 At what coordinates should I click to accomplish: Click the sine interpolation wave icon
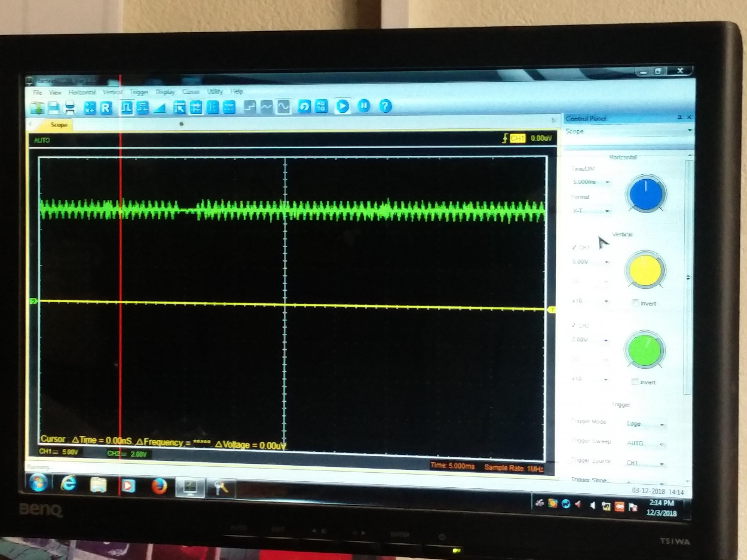[283, 107]
